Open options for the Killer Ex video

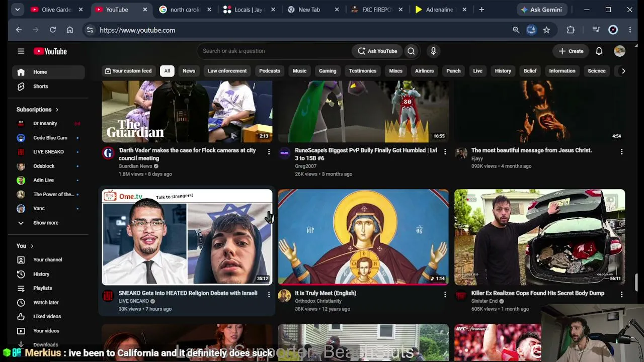[x=621, y=294]
